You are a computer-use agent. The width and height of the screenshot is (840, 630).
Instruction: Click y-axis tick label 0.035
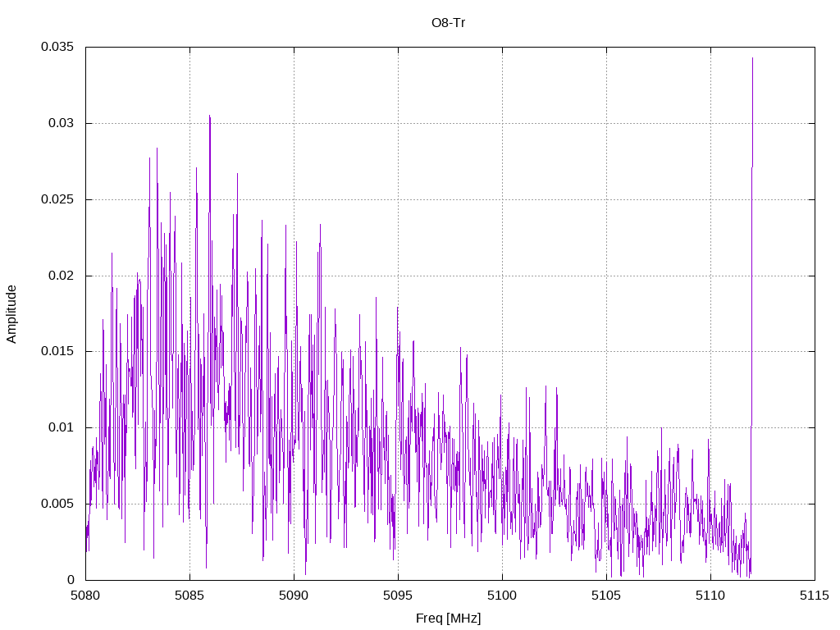tap(57, 47)
